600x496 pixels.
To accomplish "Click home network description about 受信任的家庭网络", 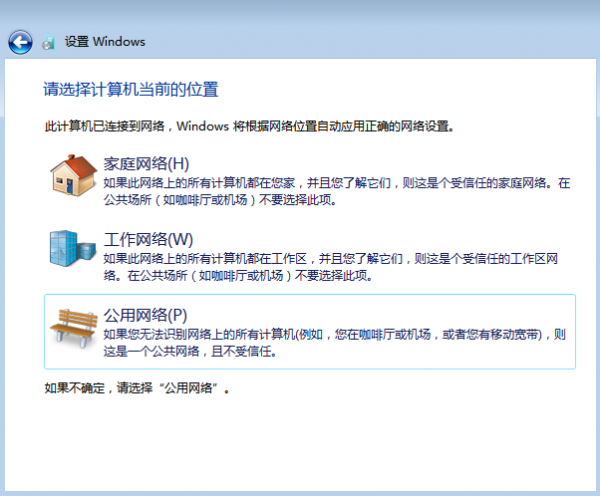I will (337, 191).
